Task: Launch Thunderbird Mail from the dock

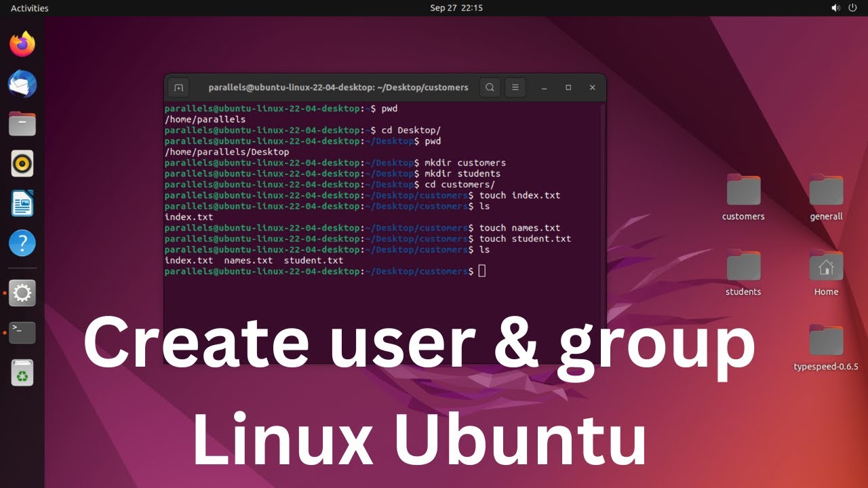Action: 22,85
